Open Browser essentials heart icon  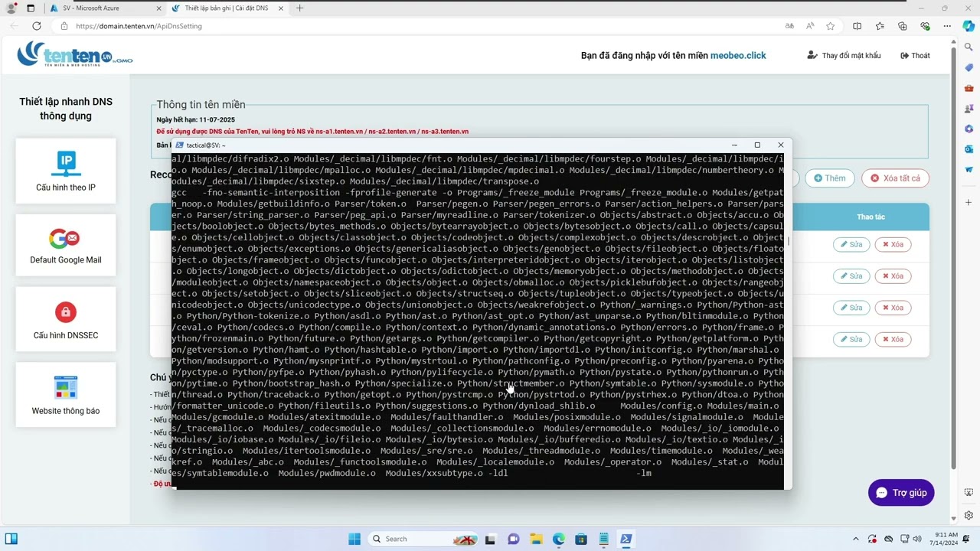pyautogui.click(x=925, y=26)
